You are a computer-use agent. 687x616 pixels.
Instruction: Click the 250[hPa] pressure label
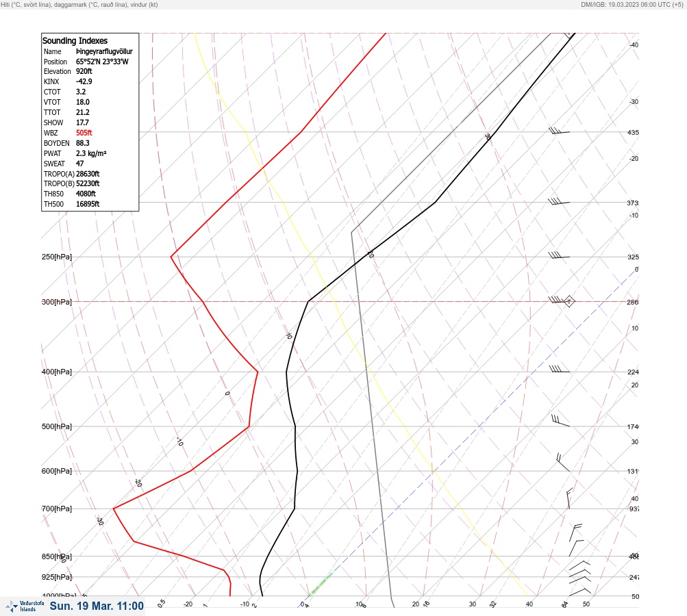point(57,257)
